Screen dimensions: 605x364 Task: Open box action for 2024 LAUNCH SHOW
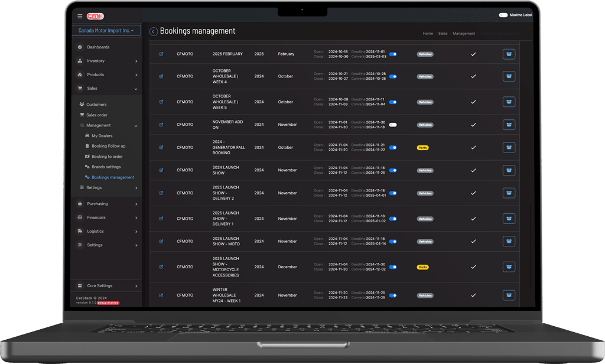pyautogui.click(x=509, y=170)
